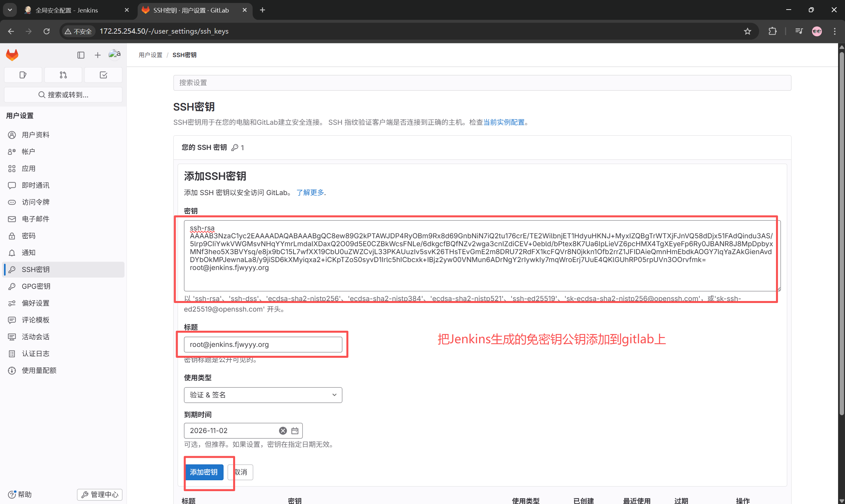The image size is (845, 504).
Task: Click the page vertical scrollbar
Action: tap(841, 234)
